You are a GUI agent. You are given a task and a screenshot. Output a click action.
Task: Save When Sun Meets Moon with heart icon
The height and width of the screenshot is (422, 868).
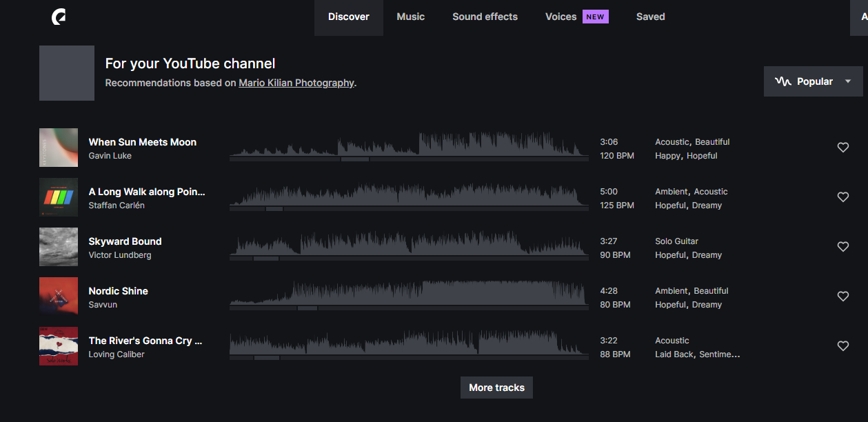tap(842, 147)
